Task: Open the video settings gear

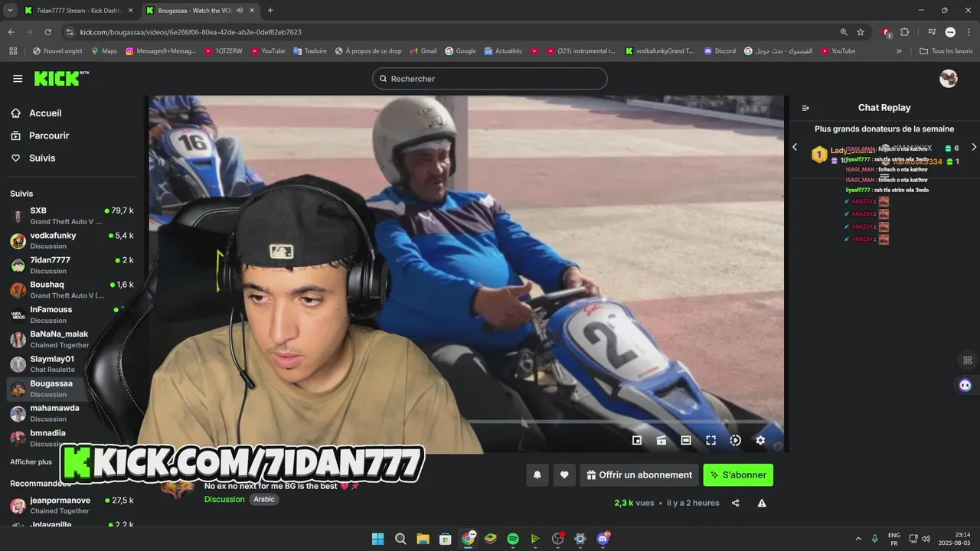Action: [x=760, y=440]
